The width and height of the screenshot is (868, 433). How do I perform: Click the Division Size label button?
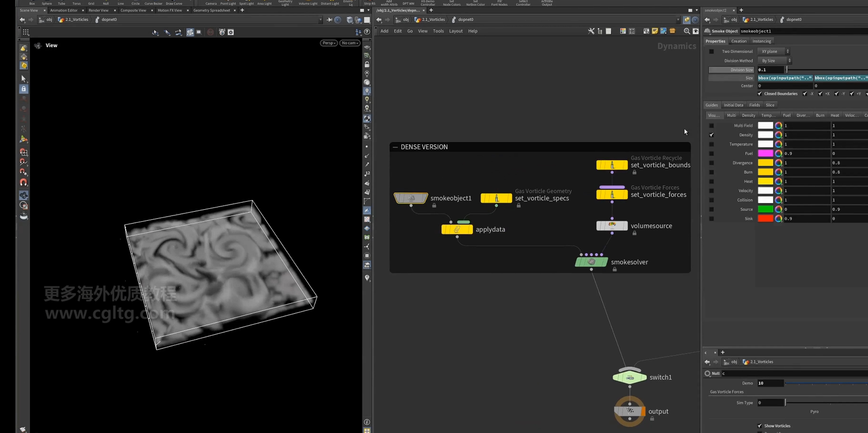(x=731, y=70)
